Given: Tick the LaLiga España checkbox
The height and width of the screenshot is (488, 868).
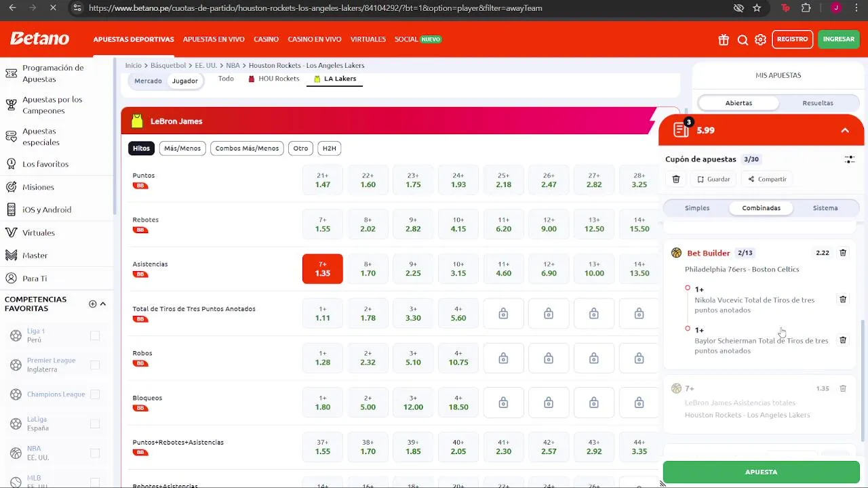Looking at the screenshot, I should point(95,424).
